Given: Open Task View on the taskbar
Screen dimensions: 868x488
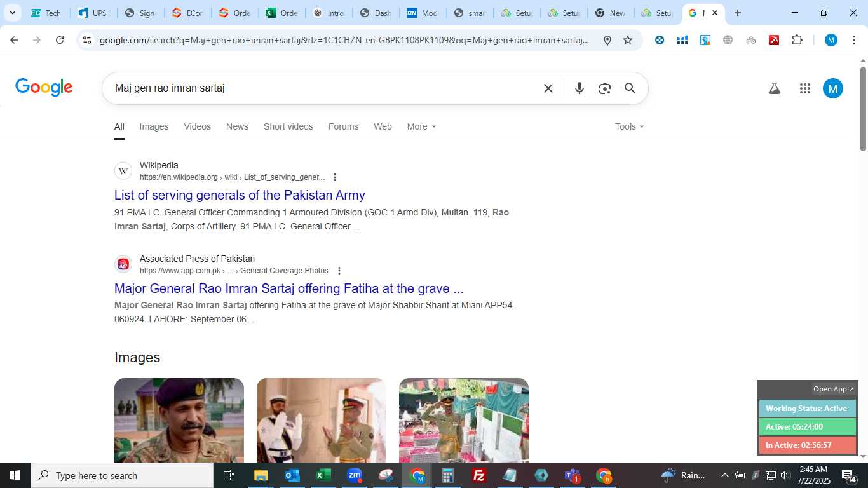Looking at the screenshot, I should 229,475.
